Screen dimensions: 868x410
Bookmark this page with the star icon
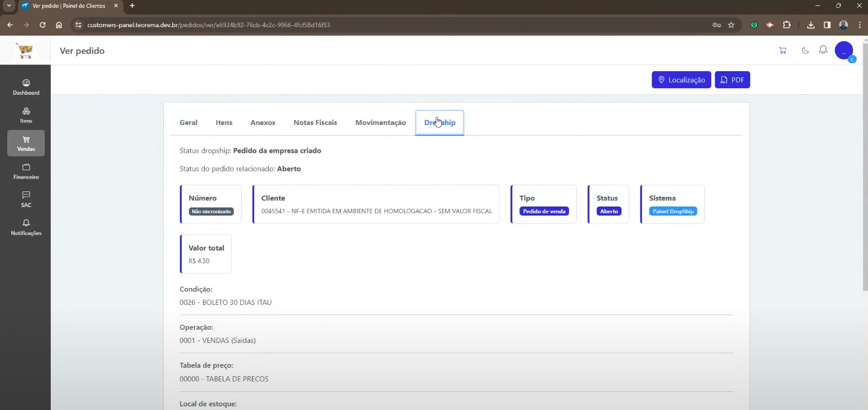click(731, 25)
